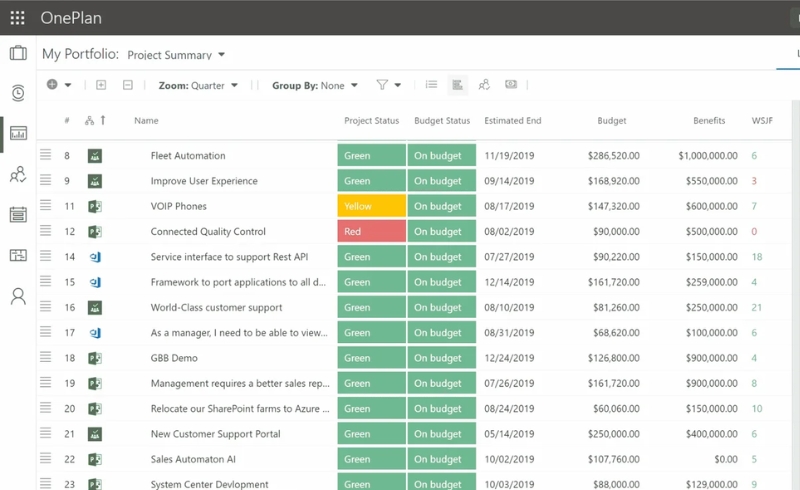
Task: Open the calendar list sidebar icon
Action: [x=18, y=214]
